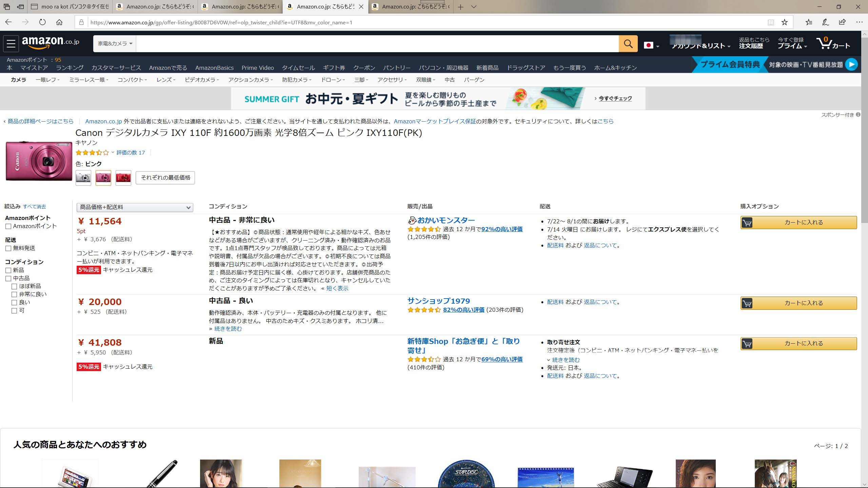868x488 pixels.
Task: Open アカウント&リスト dropdown
Action: click(x=701, y=46)
